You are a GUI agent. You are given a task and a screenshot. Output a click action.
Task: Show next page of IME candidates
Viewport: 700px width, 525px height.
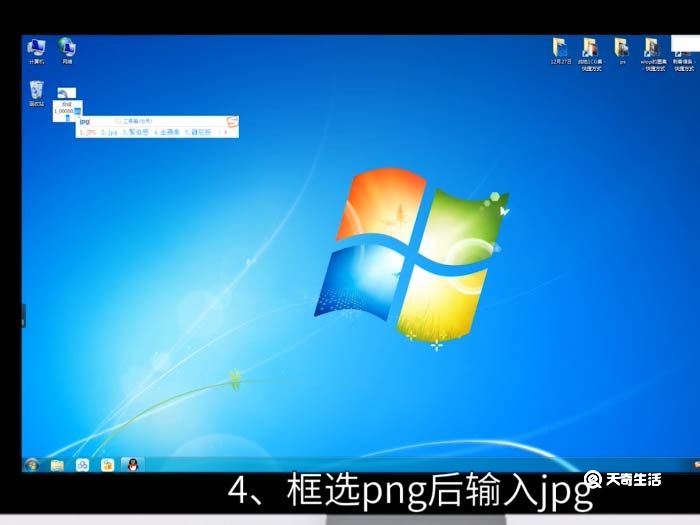click(x=226, y=132)
